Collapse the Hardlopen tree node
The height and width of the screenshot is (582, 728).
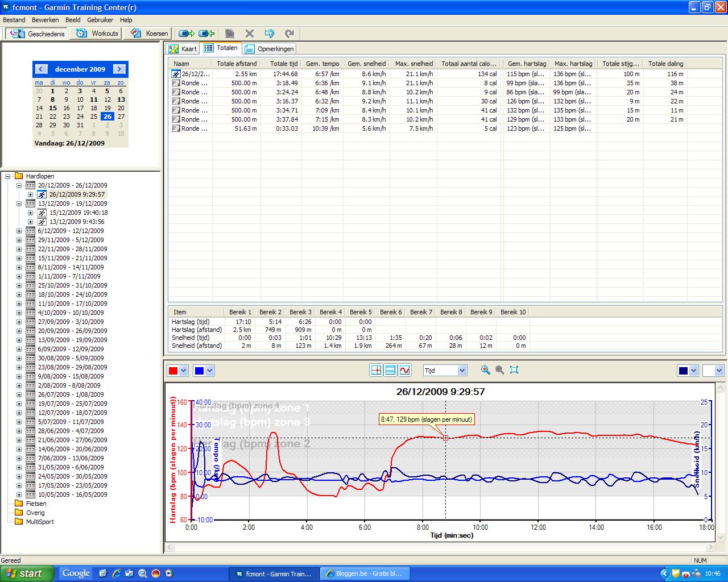(8, 176)
